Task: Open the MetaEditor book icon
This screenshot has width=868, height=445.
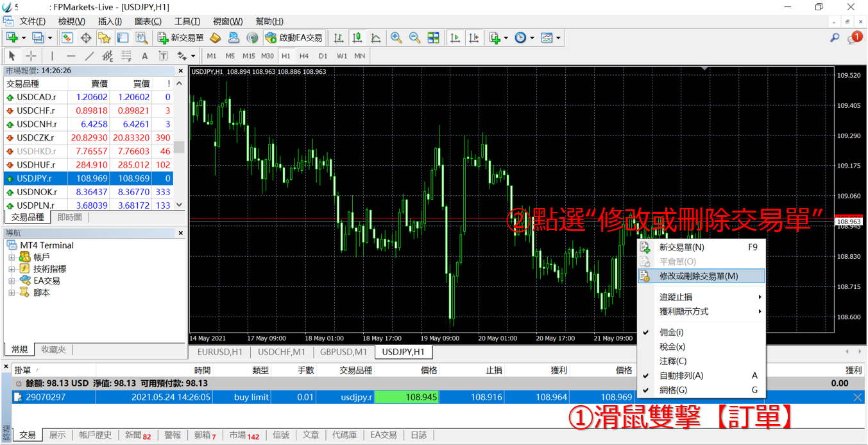Action: pyautogui.click(x=216, y=38)
